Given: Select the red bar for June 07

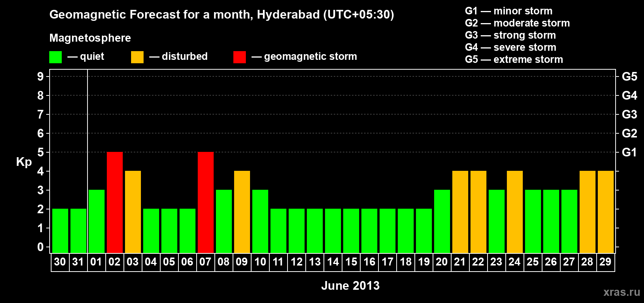Looking at the screenshot, I should pyautogui.click(x=206, y=202).
